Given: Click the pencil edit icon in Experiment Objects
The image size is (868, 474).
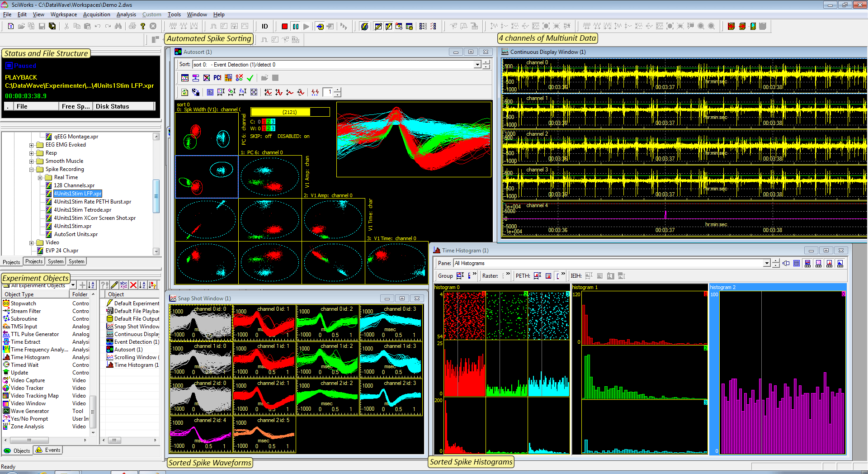Looking at the screenshot, I should [x=114, y=285].
